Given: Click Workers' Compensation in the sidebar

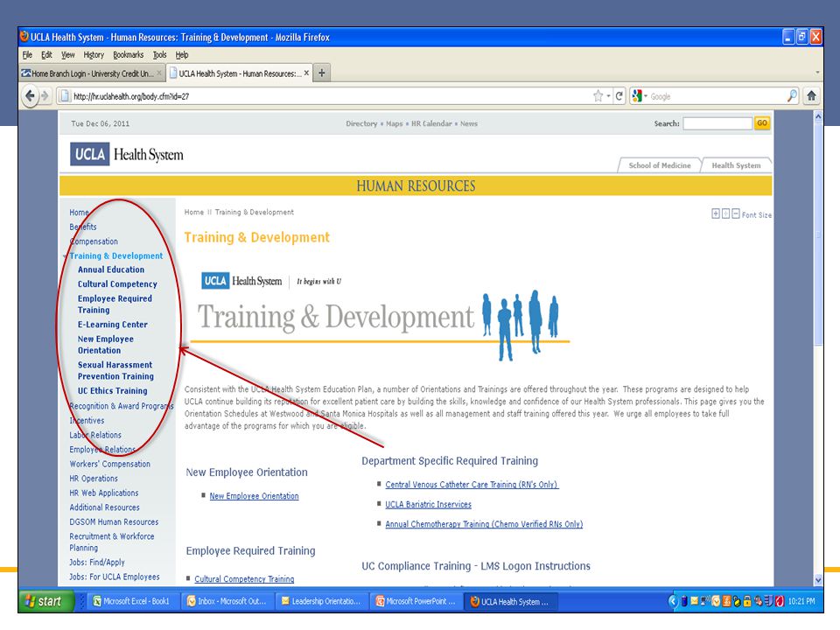Looking at the screenshot, I should [110, 464].
